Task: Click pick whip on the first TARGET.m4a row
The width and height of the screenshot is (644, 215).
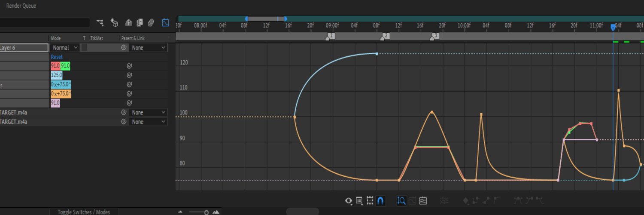Action: coord(124,112)
